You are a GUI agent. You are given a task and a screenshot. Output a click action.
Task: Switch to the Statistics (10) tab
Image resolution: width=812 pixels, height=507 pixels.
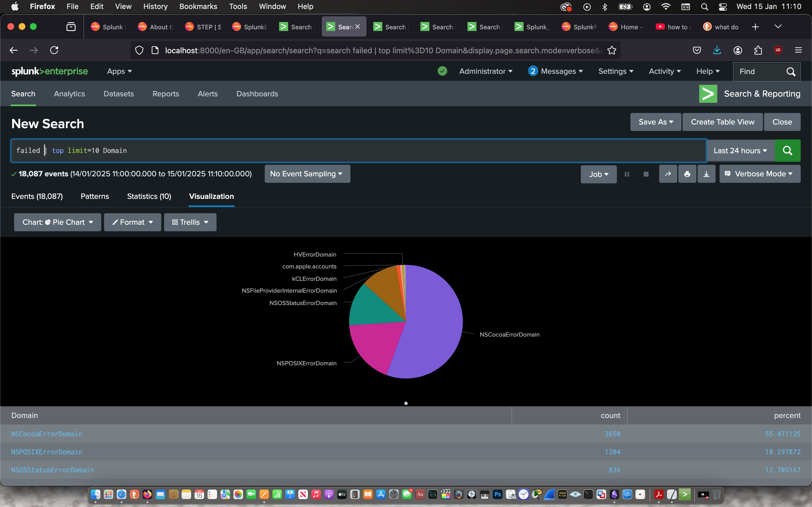click(x=149, y=196)
